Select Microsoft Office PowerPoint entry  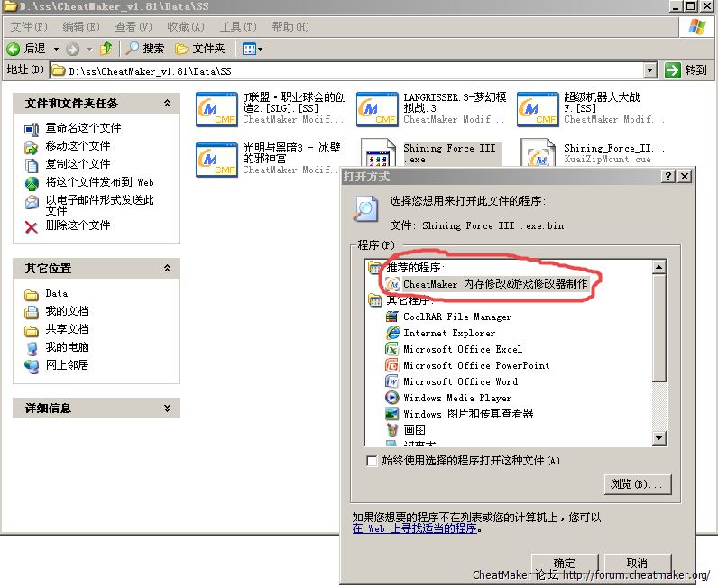coord(475,365)
